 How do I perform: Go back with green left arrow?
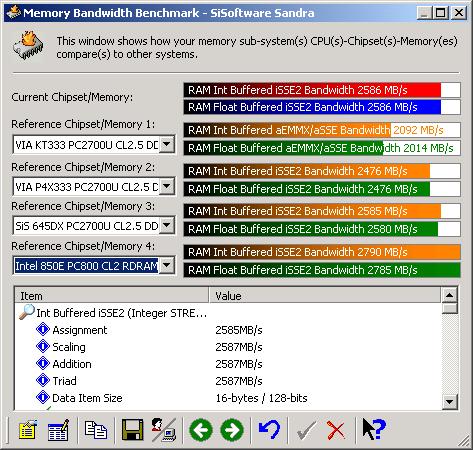pyautogui.click(x=201, y=430)
